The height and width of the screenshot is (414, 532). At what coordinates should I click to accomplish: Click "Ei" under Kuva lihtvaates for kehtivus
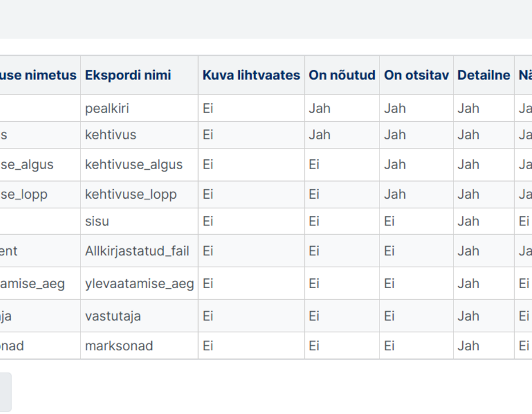(207, 135)
